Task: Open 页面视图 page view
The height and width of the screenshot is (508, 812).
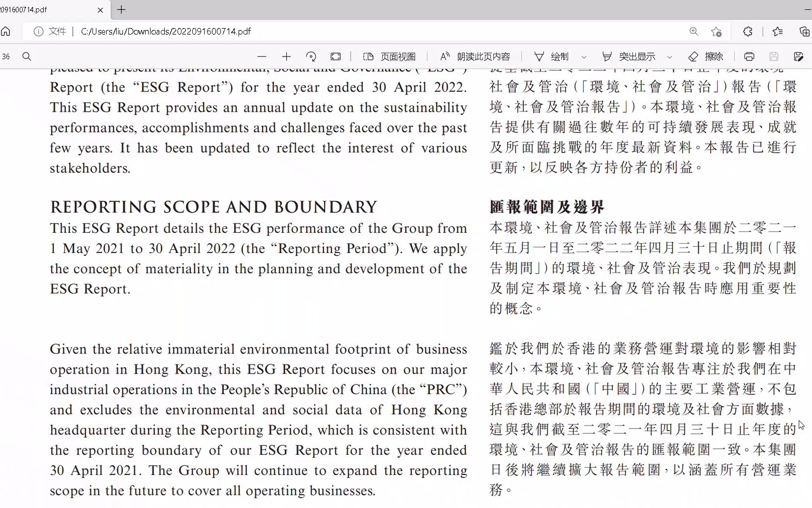Action: [x=389, y=57]
